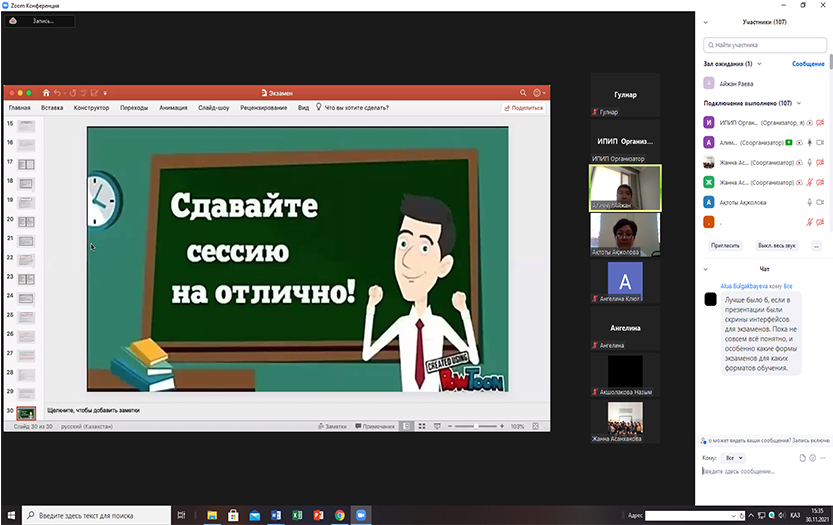Open the chat recipient Кому dropdown

733,458
